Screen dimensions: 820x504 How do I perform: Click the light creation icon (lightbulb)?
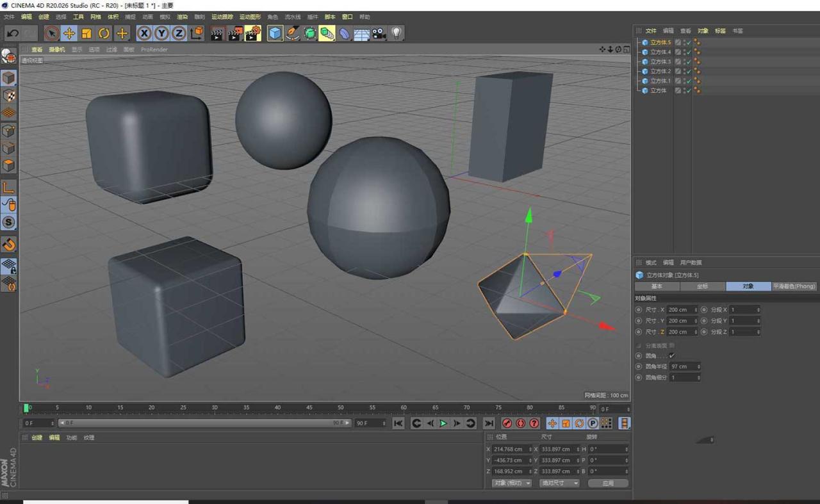coord(397,33)
